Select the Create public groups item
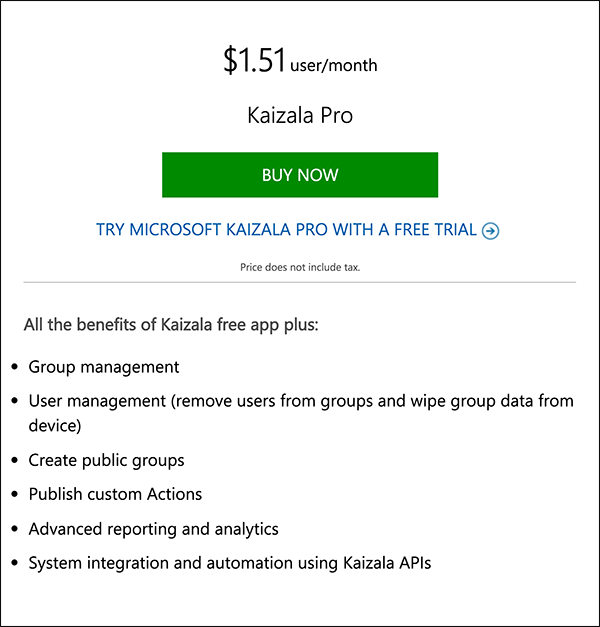The height and width of the screenshot is (627, 600). click(106, 461)
